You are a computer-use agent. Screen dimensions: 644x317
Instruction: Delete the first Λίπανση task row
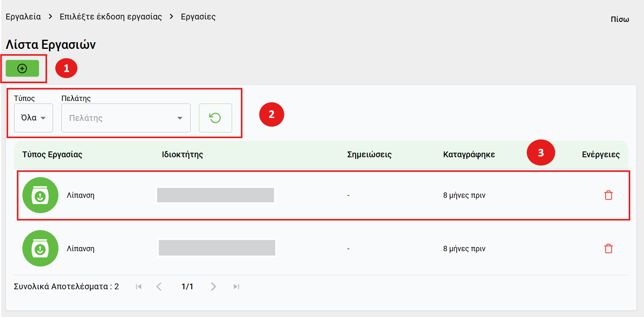click(x=608, y=195)
